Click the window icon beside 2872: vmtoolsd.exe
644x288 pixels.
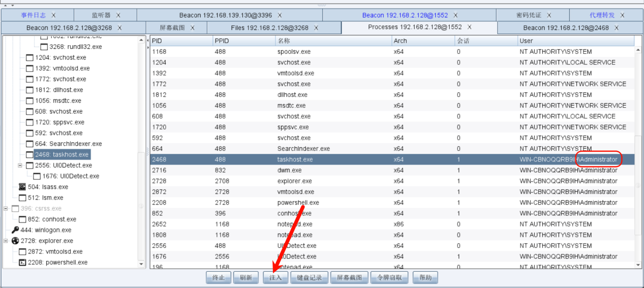[22, 251]
